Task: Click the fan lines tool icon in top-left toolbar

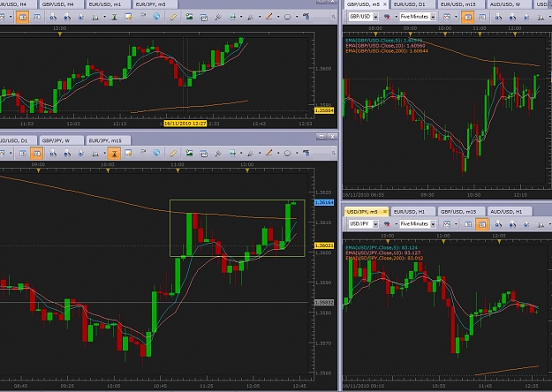Action: (x=251, y=17)
